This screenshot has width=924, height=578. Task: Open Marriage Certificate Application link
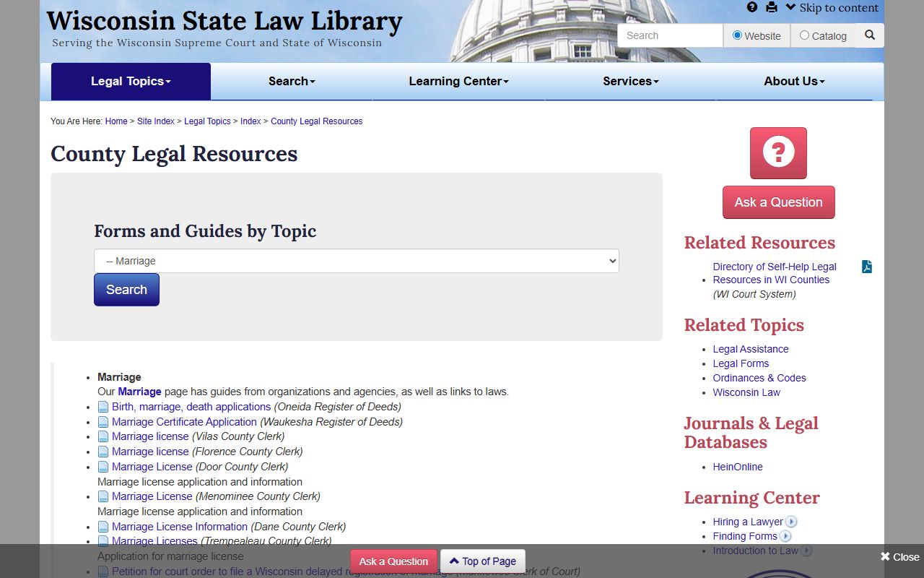coord(184,422)
